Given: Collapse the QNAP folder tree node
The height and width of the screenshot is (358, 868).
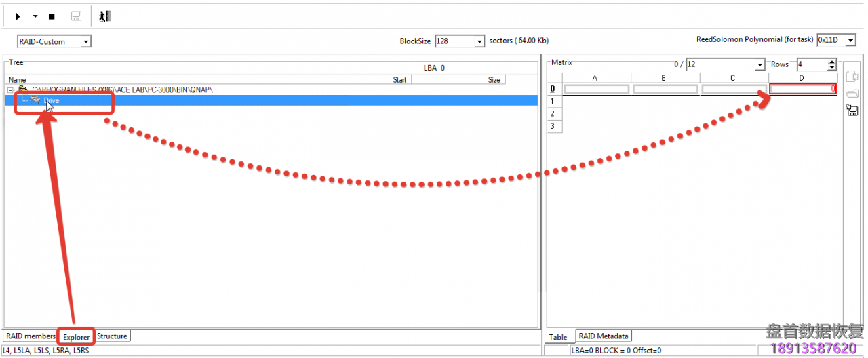Looking at the screenshot, I should pos(11,89).
